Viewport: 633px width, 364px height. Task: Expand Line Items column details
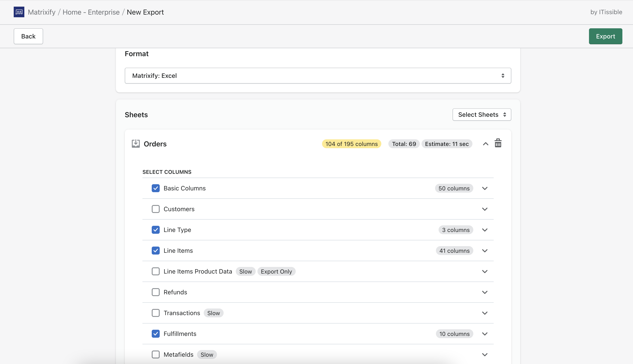coord(485,251)
